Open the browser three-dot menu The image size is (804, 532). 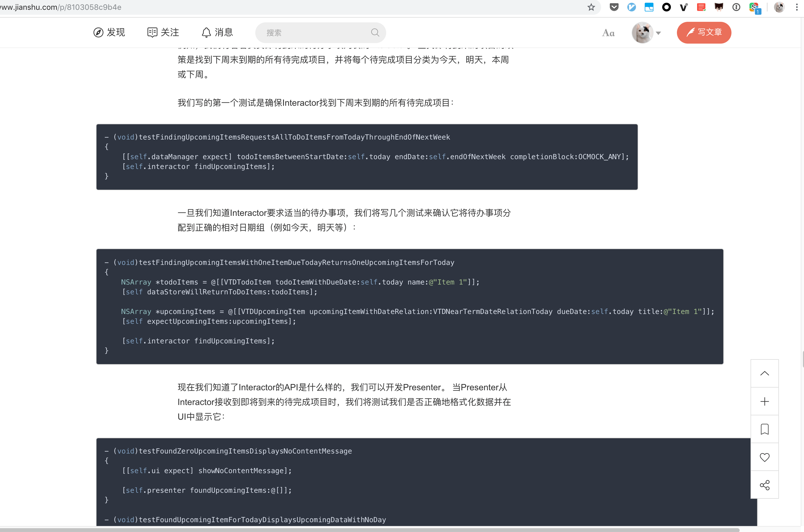(x=797, y=7)
